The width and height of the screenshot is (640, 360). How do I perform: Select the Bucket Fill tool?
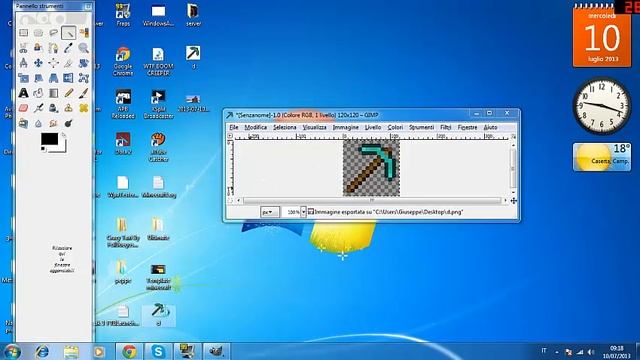(x=38, y=93)
